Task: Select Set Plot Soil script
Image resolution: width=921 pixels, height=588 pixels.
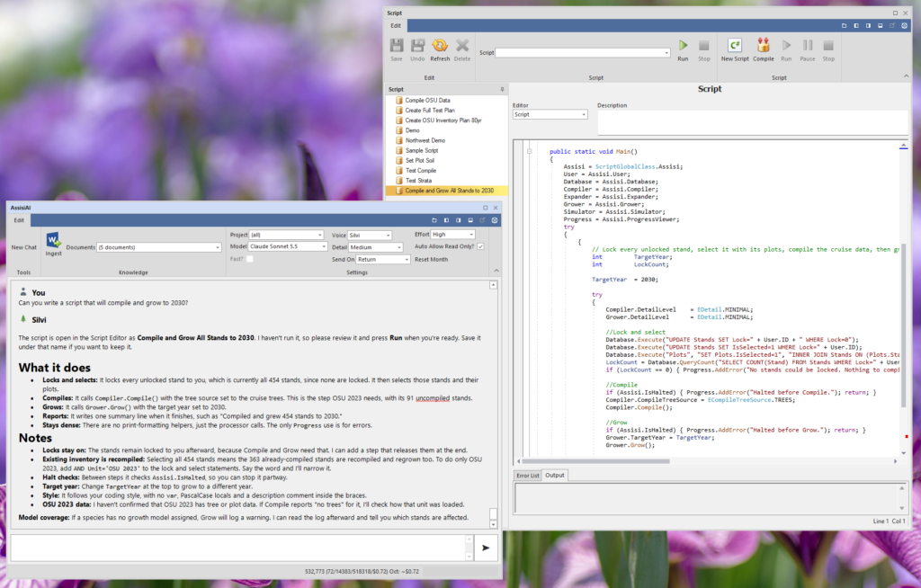Action: (x=419, y=160)
